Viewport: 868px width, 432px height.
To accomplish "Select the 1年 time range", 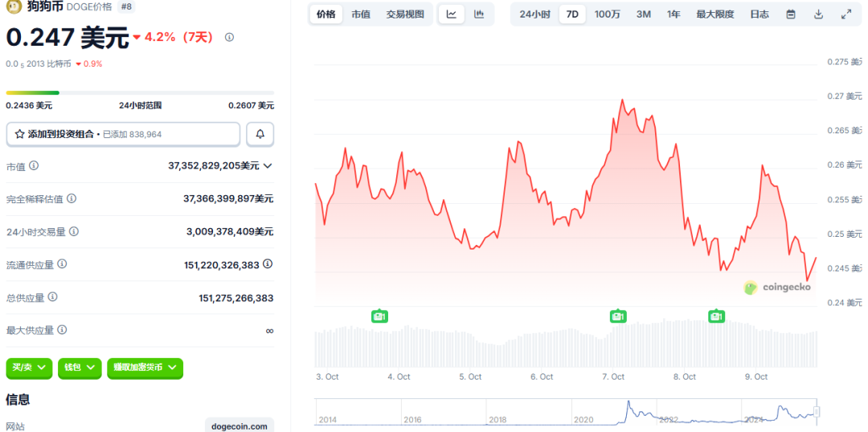I will (x=674, y=14).
